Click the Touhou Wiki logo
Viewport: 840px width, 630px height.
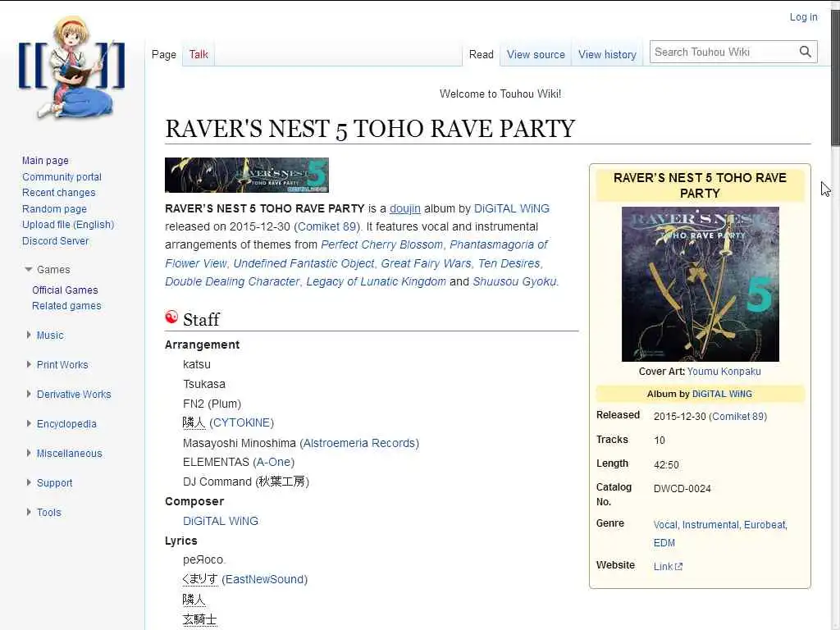72,67
